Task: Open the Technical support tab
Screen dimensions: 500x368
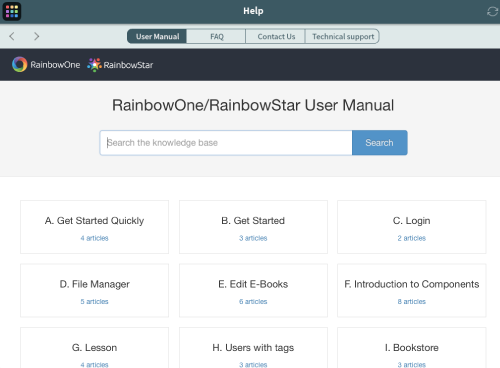Action: 342,36
